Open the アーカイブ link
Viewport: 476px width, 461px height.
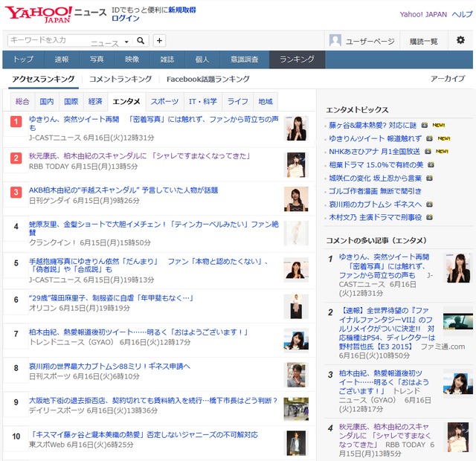[x=448, y=79]
